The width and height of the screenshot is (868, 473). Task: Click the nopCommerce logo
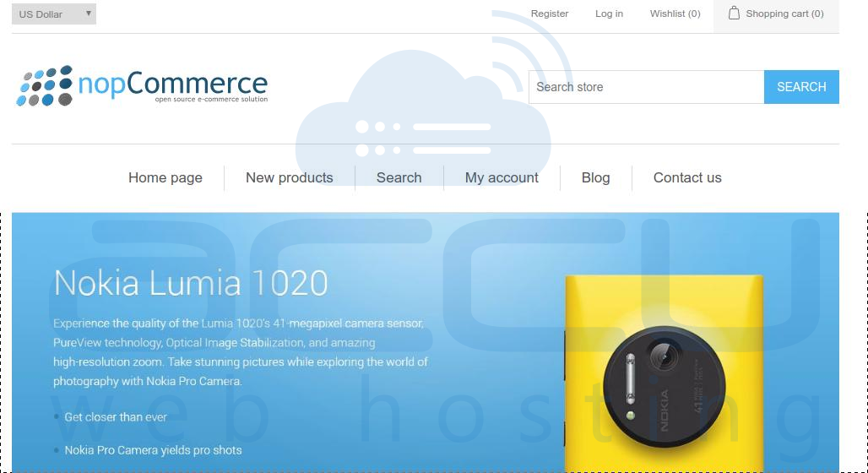tap(142, 86)
